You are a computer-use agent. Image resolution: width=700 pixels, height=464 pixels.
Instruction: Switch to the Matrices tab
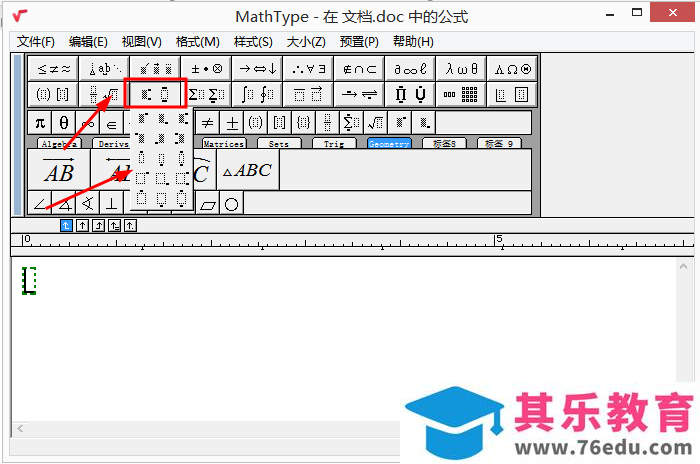[x=224, y=143]
